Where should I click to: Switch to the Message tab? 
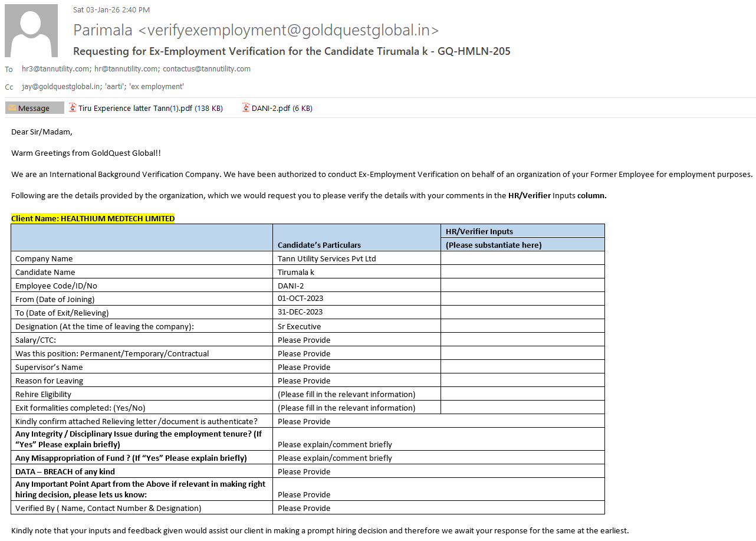(34, 108)
